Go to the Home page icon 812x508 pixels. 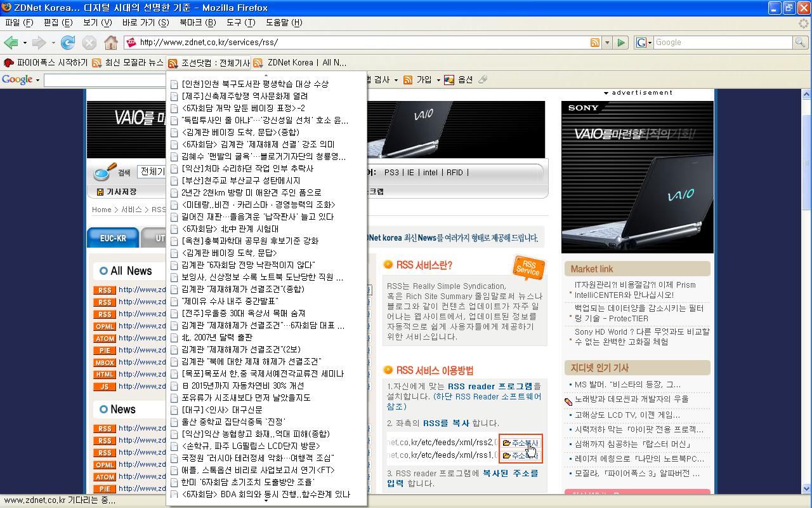[111, 43]
